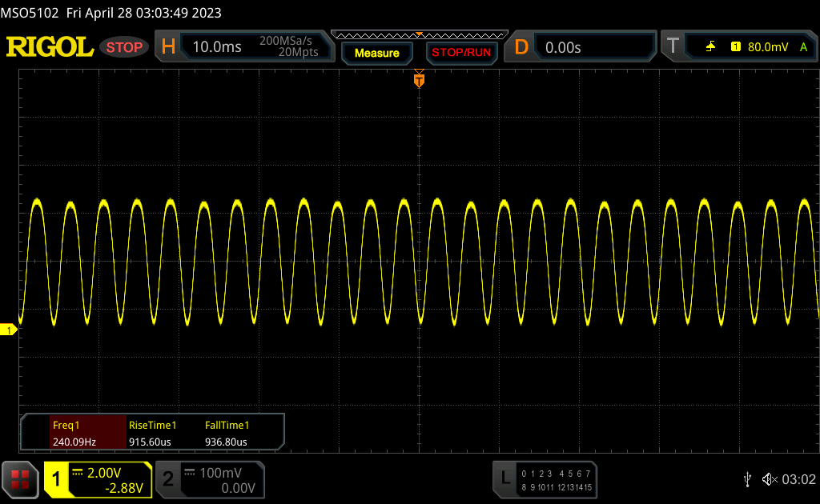
Task: Toggle the channel 2 button
Action: (168, 479)
